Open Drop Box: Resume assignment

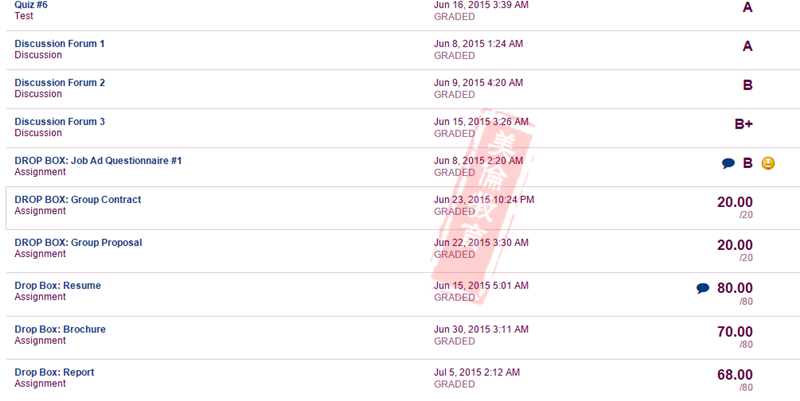click(x=58, y=286)
